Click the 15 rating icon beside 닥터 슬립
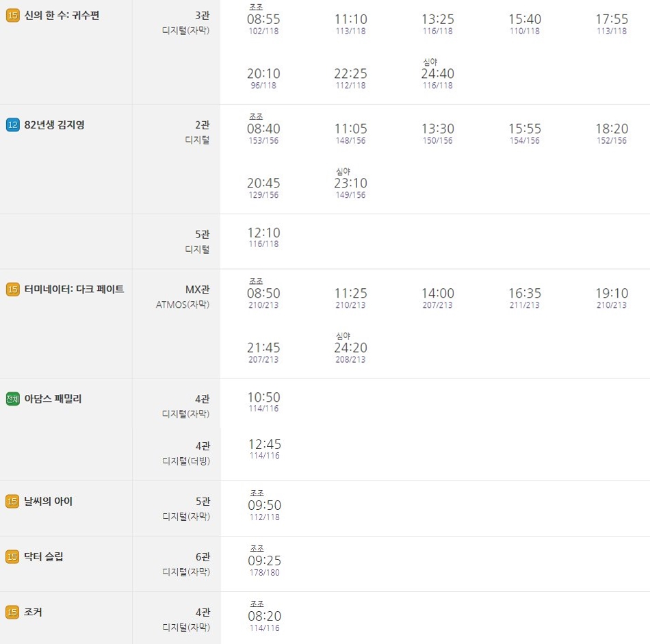 [12, 556]
